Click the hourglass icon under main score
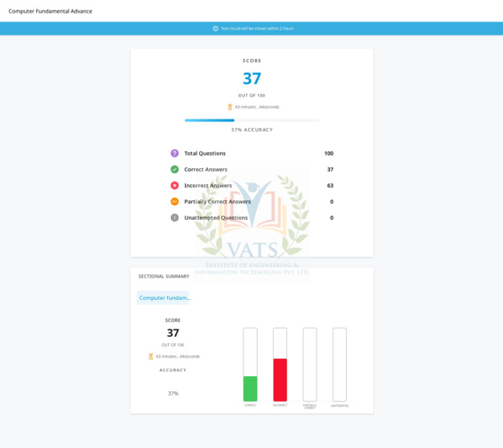The image size is (503, 448). pos(230,107)
